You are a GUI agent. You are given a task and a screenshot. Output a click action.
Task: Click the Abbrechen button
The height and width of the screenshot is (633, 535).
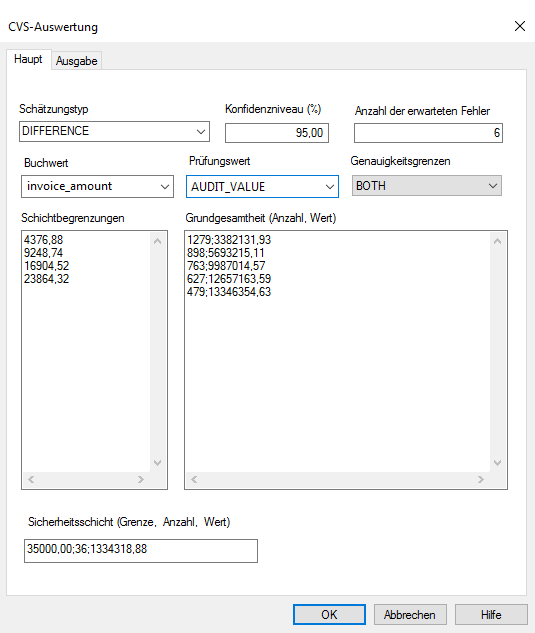(410, 614)
